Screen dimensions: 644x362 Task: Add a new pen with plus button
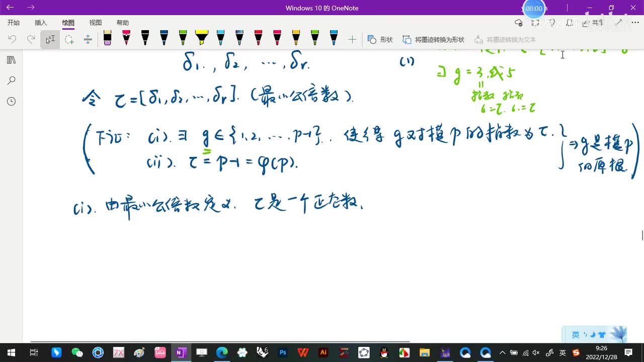pyautogui.click(x=352, y=39)
